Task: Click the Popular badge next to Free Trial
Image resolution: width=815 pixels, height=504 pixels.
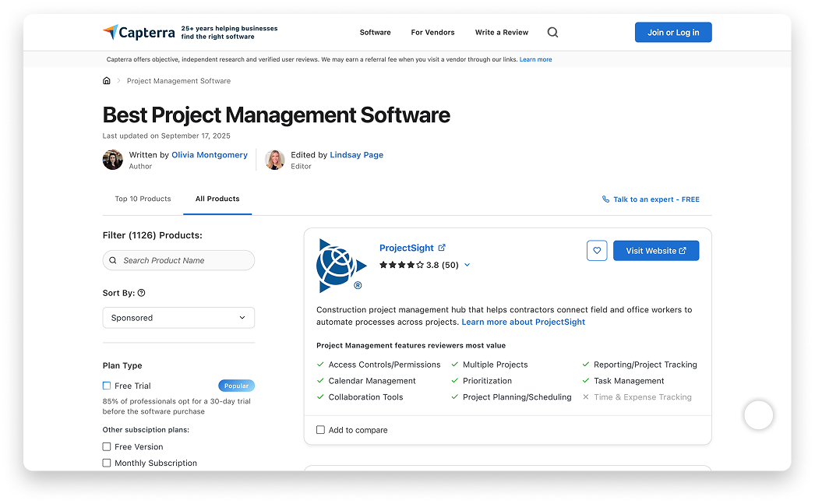Action: coord(237,386)
